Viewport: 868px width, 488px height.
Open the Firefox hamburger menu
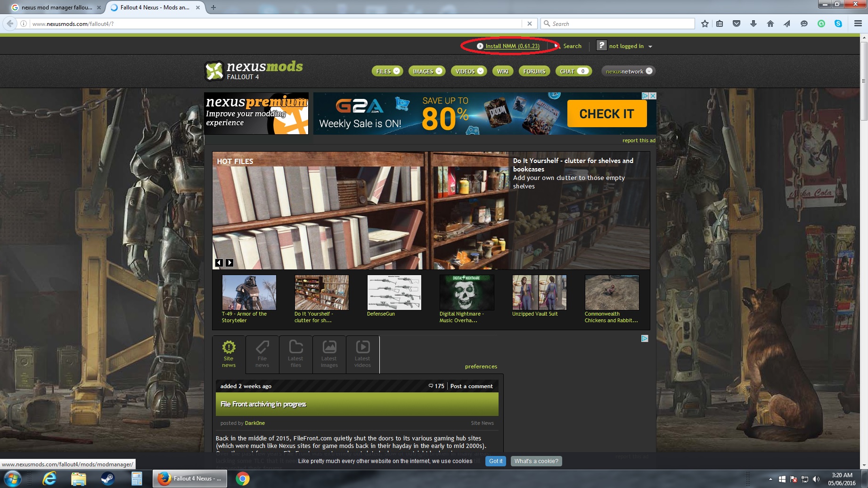(858, 24)
